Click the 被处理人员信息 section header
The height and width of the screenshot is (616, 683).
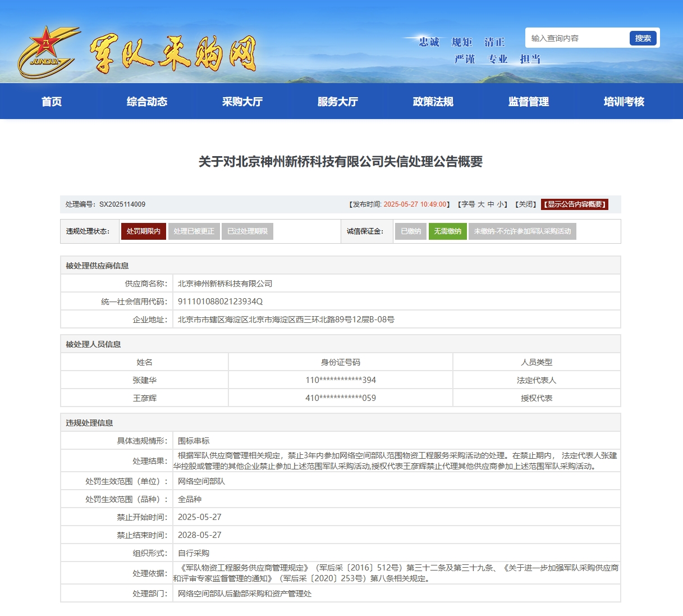point(93,344)
